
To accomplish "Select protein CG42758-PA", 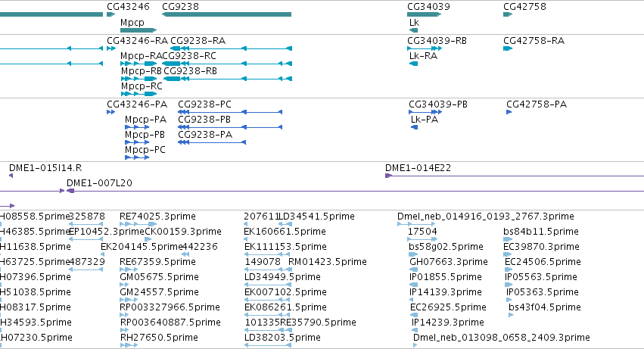I will (x=537, y=104).
